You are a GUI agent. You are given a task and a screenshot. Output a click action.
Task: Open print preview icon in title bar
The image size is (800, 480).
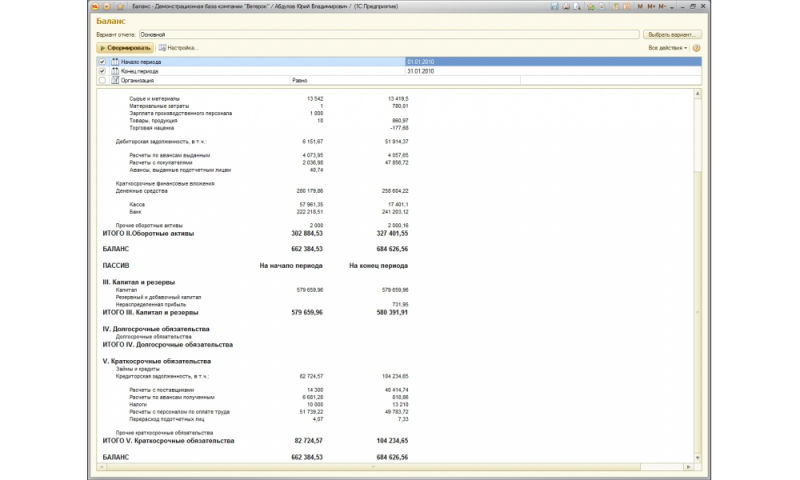click(x=577, y=6)
